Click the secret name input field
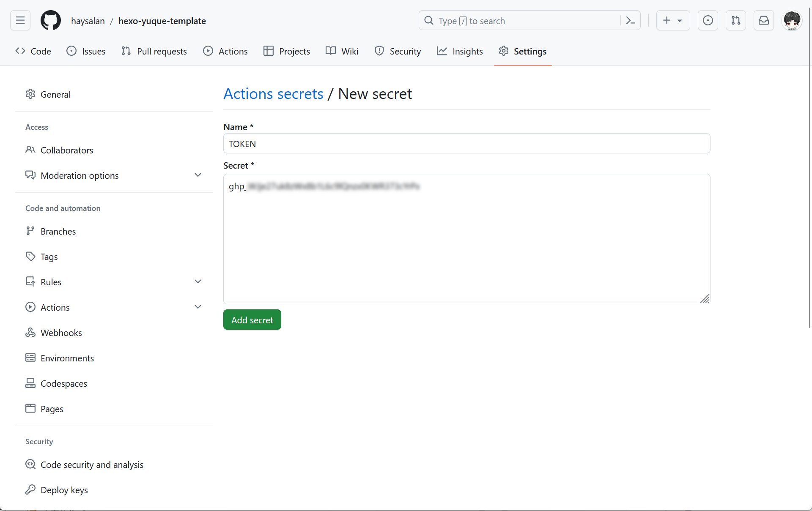 click(466, 144)
